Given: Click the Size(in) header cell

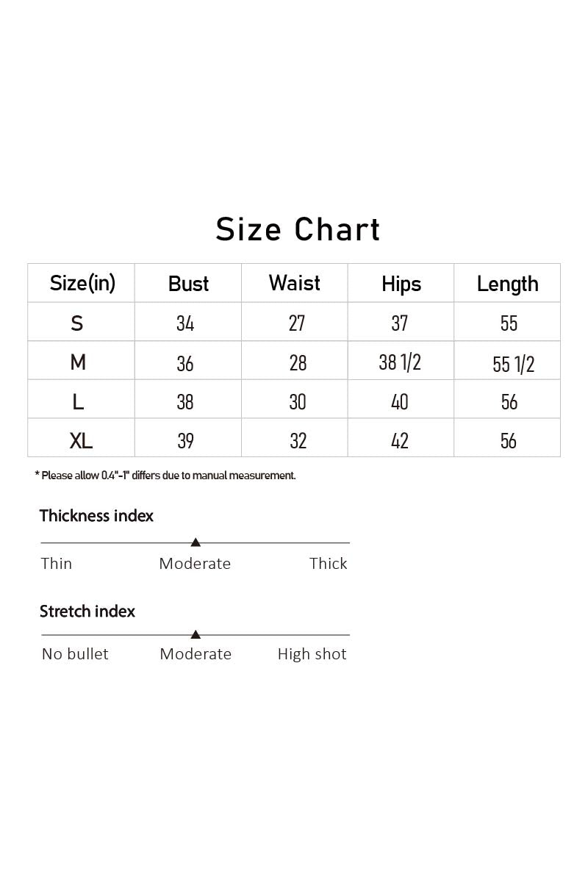Looking at the screenshot, I should (82, 283).
